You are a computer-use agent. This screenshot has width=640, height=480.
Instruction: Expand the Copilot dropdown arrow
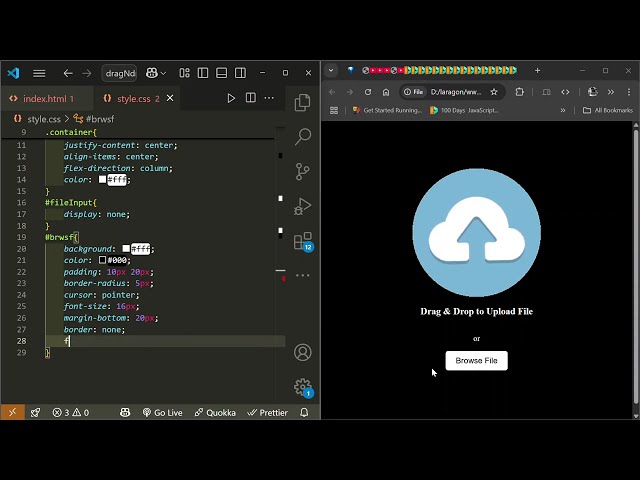pos(163,73)
